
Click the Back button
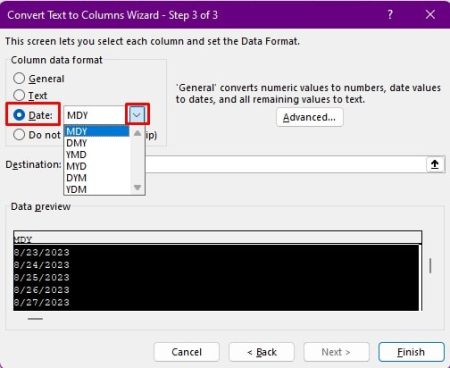(x=262, y=352)
